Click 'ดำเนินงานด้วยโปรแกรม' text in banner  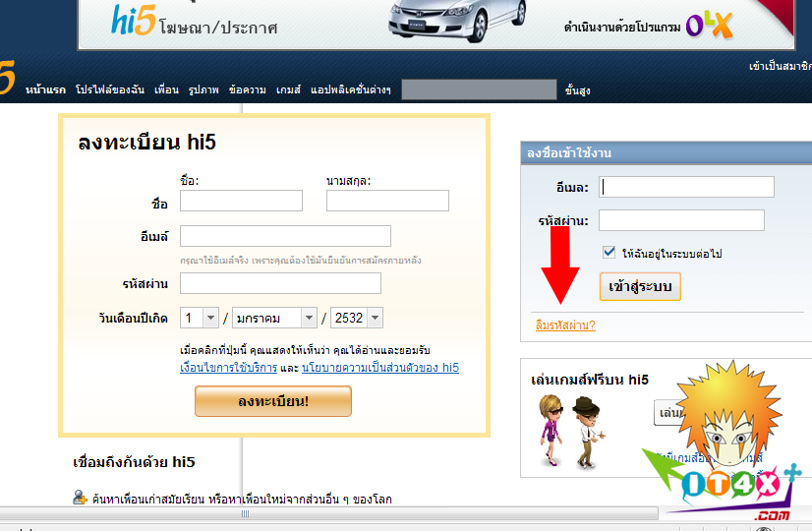point(622,27)
